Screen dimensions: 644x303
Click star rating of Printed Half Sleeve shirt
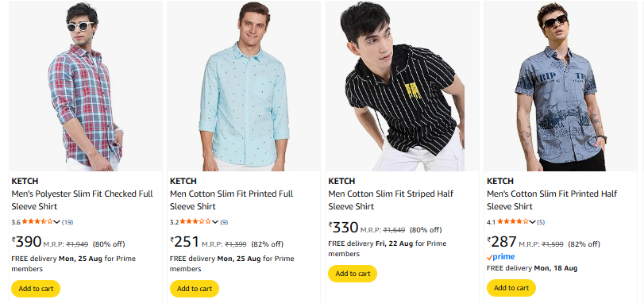(513, 222)
